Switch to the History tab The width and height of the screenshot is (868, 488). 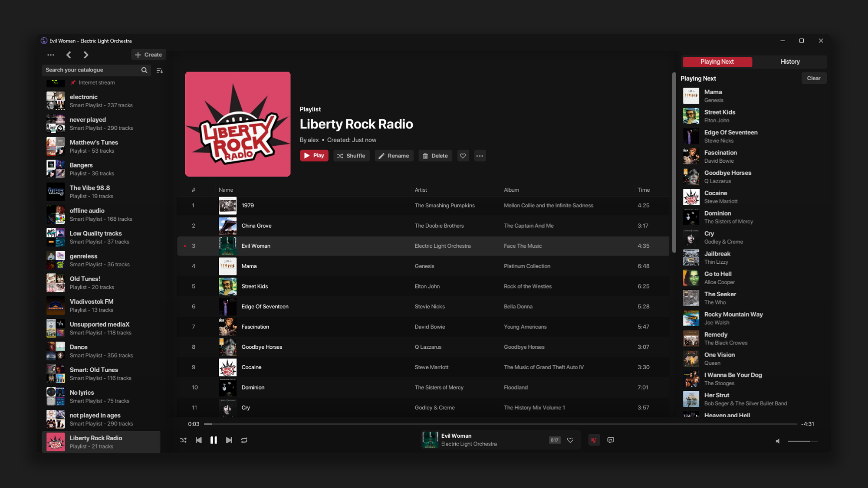(789, 62)
